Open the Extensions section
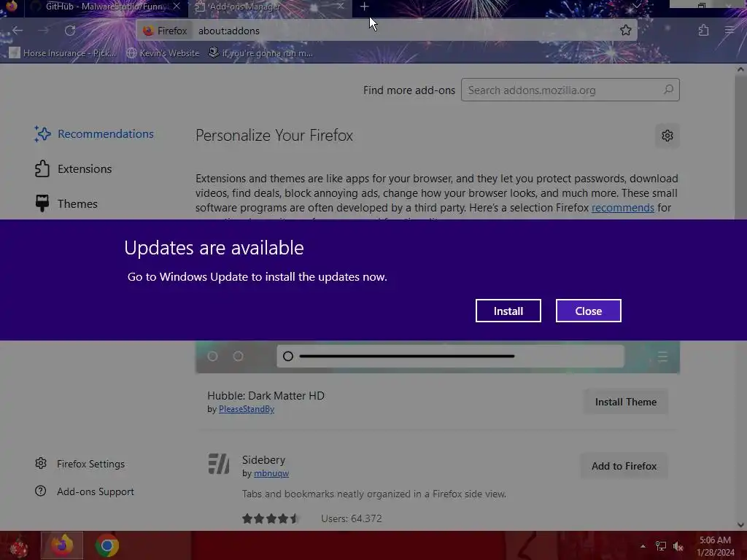747x560 pixels. pyautogui.click(x=73, y=168)
